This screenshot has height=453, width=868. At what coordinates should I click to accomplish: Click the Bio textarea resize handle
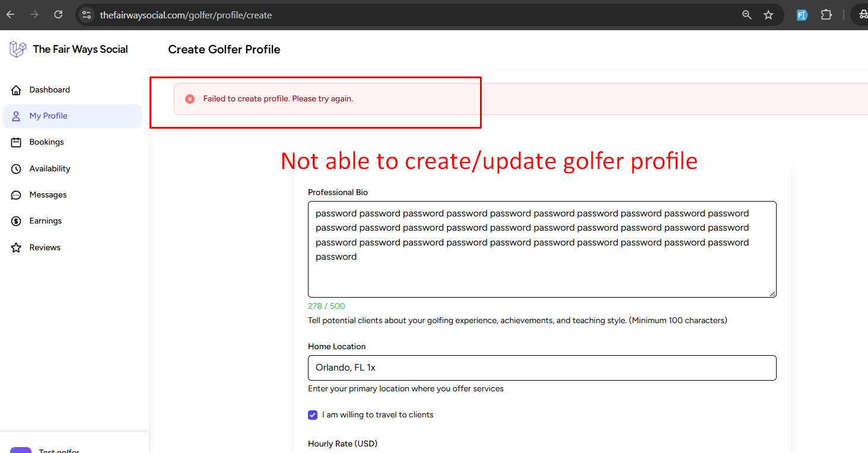(772, 294)
